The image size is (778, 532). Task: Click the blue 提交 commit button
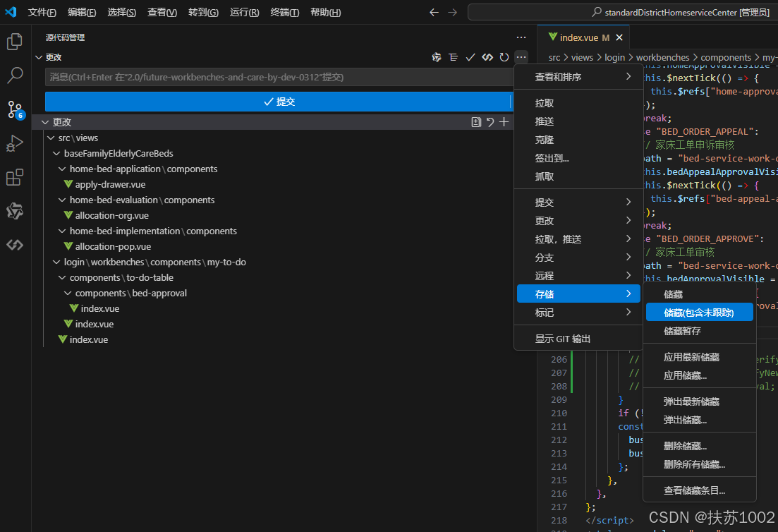[278, 102]
